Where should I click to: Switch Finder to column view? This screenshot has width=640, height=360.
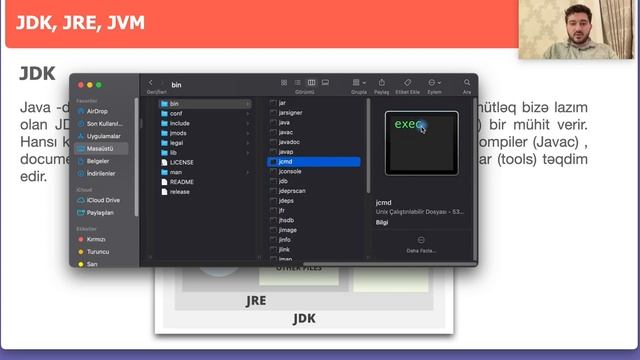[x=311, y=82]
